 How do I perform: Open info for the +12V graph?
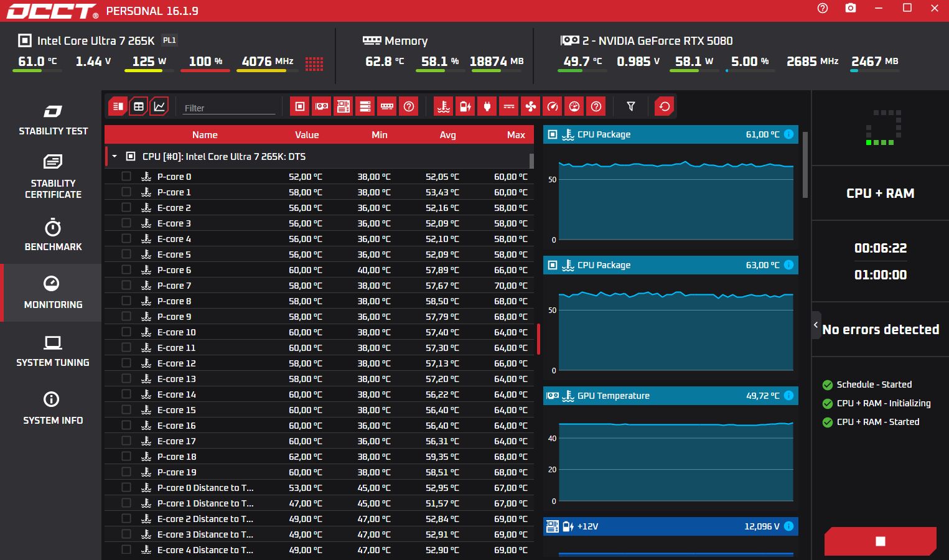point(788,526)
